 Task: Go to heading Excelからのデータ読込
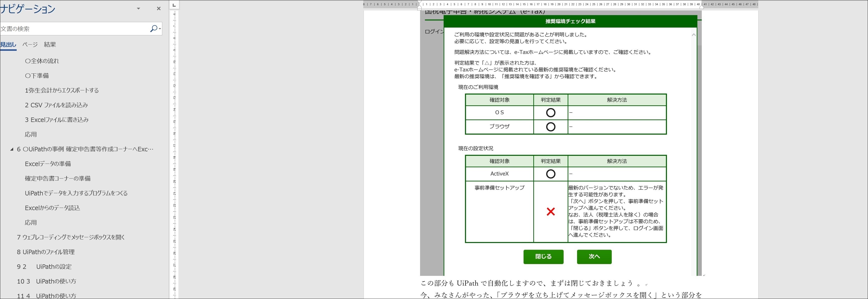53,208
